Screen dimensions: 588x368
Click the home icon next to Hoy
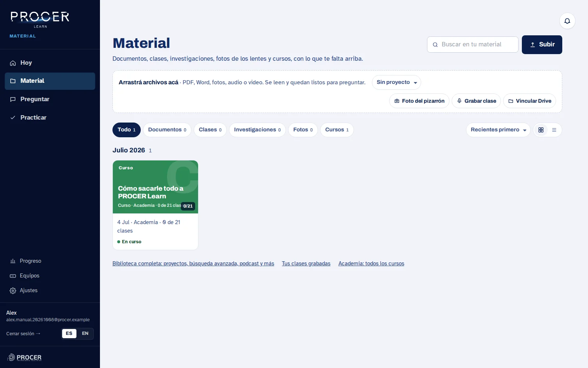[x=13, y=63]
